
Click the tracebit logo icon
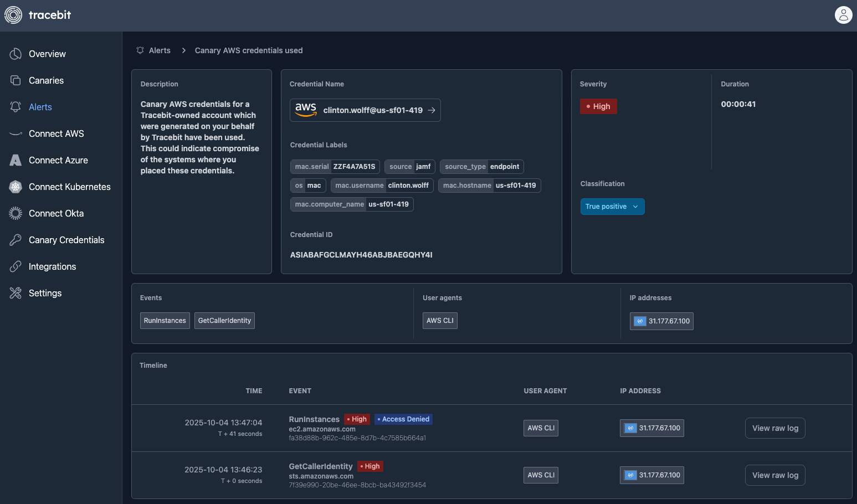tap(13, 15)
